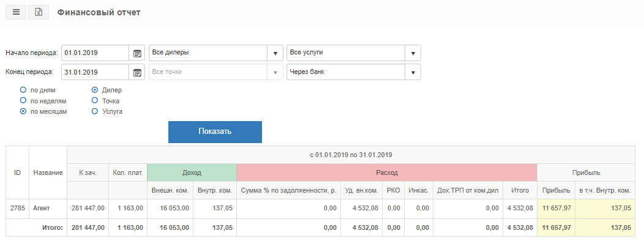This screenshot has height=244, width=644.
Task: Select 'Точка' radio button
Action: pos(95,100)
